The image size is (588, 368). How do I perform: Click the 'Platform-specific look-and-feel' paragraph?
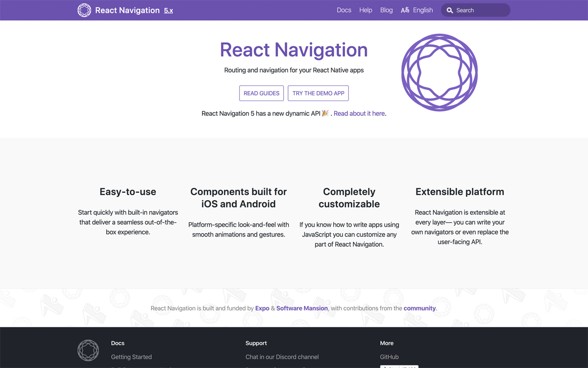tap(239, 230)
